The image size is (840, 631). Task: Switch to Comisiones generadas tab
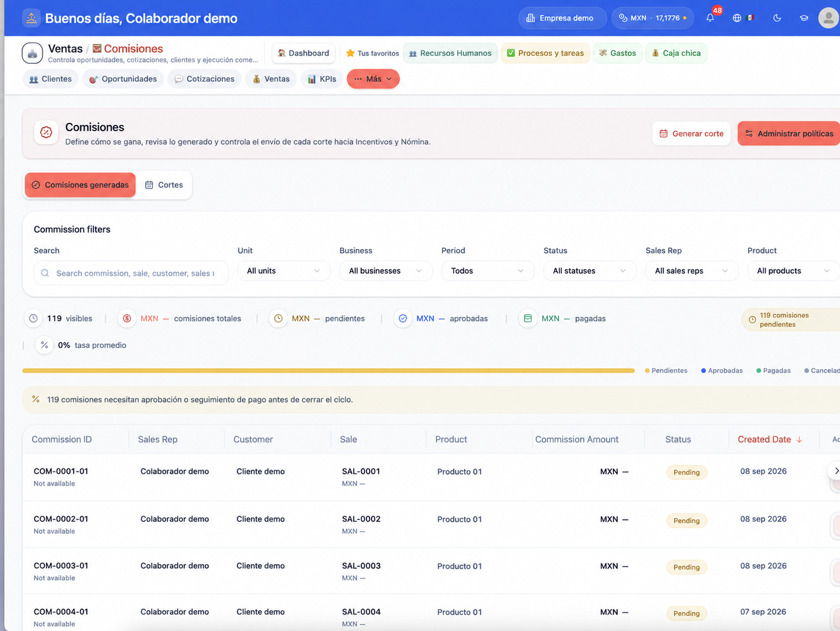pos(80,185)
